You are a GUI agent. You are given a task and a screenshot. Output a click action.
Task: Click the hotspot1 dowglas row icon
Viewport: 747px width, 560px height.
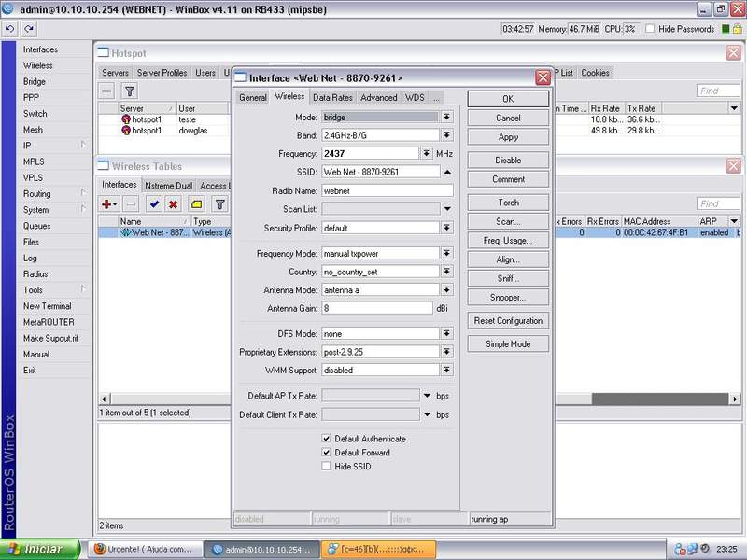[126, 130]
